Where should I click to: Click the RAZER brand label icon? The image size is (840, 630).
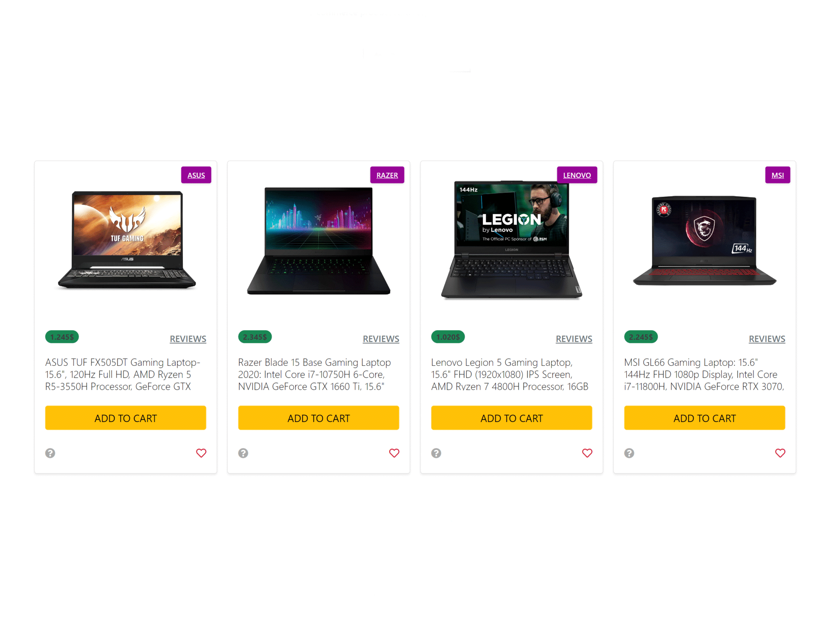click(x=386, y=175)
